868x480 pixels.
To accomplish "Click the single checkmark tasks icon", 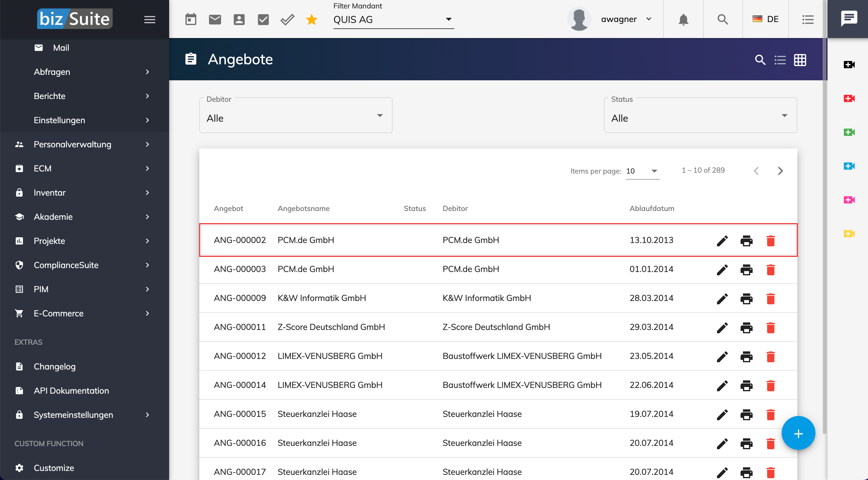I will pos(263,19).
